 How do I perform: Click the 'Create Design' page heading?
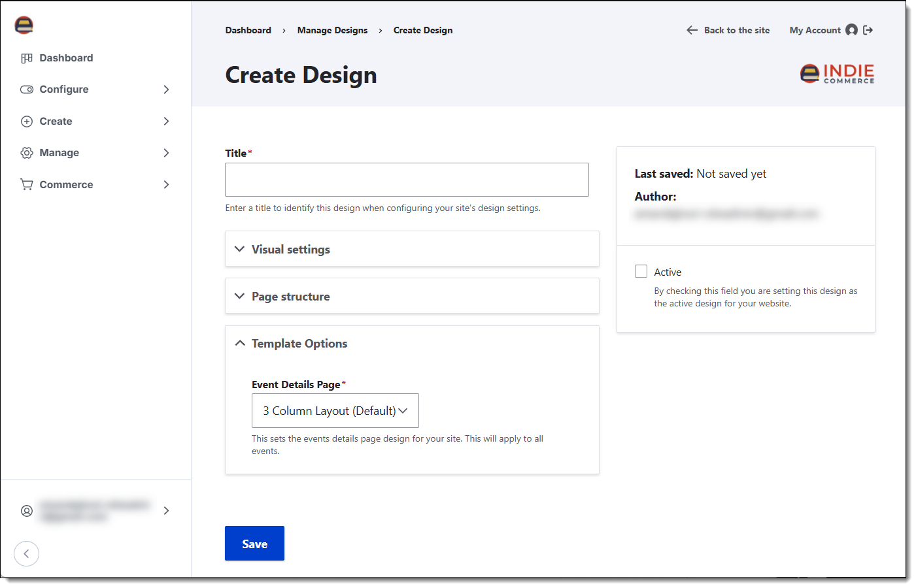point(301,75)
